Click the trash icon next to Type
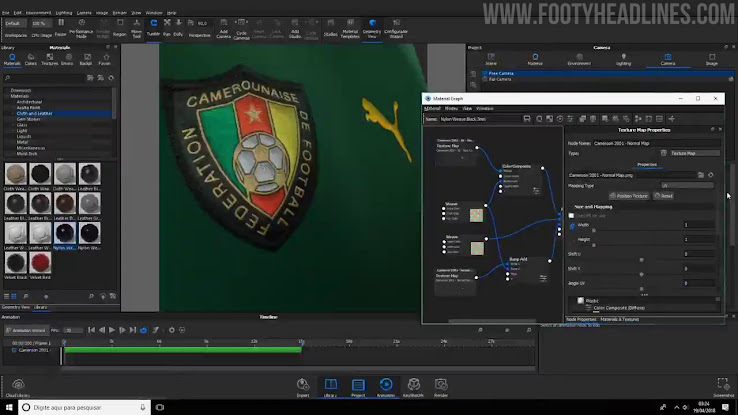 (663, 153)
